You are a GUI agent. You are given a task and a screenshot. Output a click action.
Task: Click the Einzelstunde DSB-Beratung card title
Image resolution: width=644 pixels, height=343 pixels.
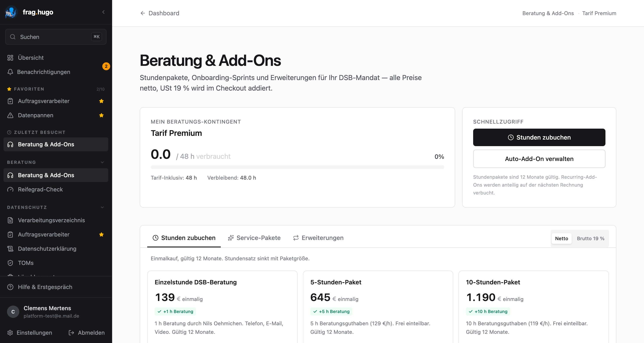[x=195, y=282]
